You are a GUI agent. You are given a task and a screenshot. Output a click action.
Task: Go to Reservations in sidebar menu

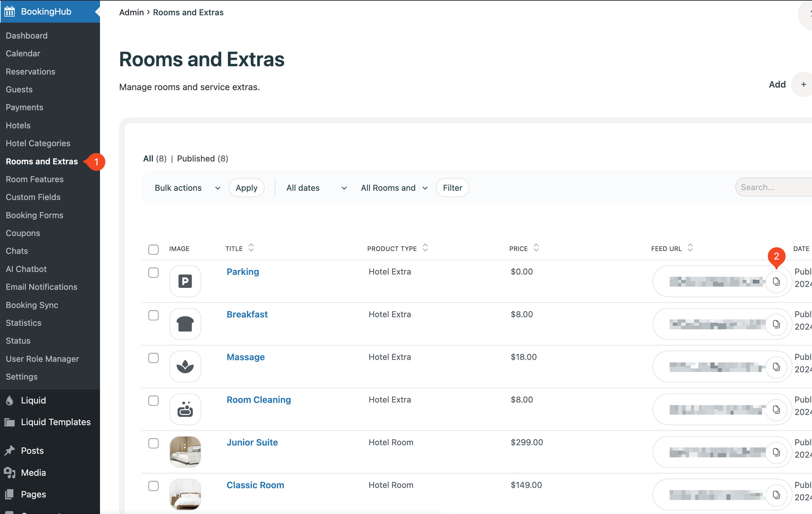(30, 72)
